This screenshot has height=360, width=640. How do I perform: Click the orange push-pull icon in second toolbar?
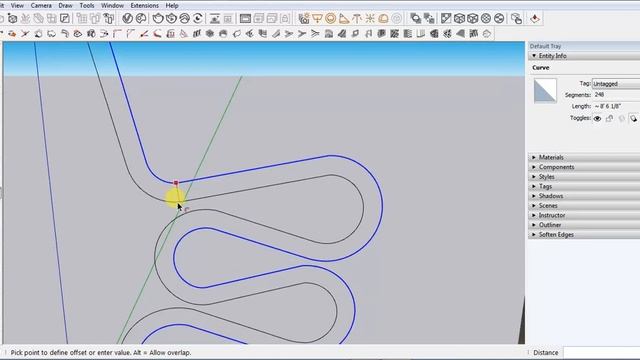pos(12,34)
